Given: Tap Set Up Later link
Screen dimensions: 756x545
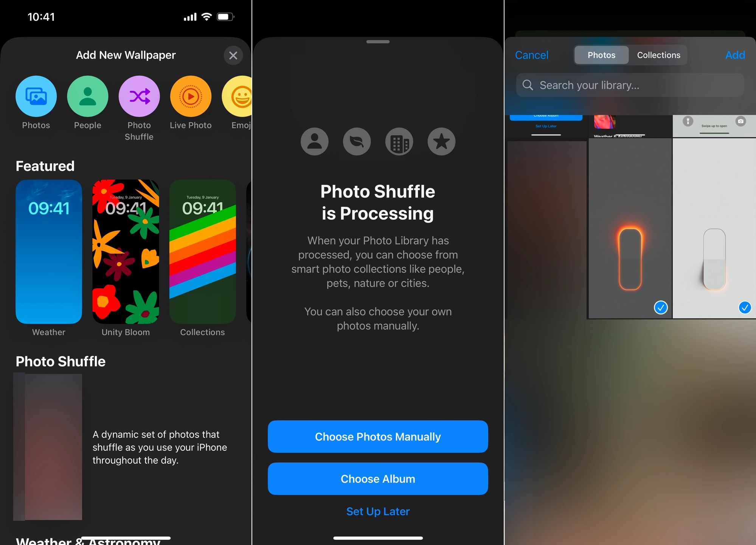Looking at the screenshot, I should pyautogui.click(x=377, y=510).
